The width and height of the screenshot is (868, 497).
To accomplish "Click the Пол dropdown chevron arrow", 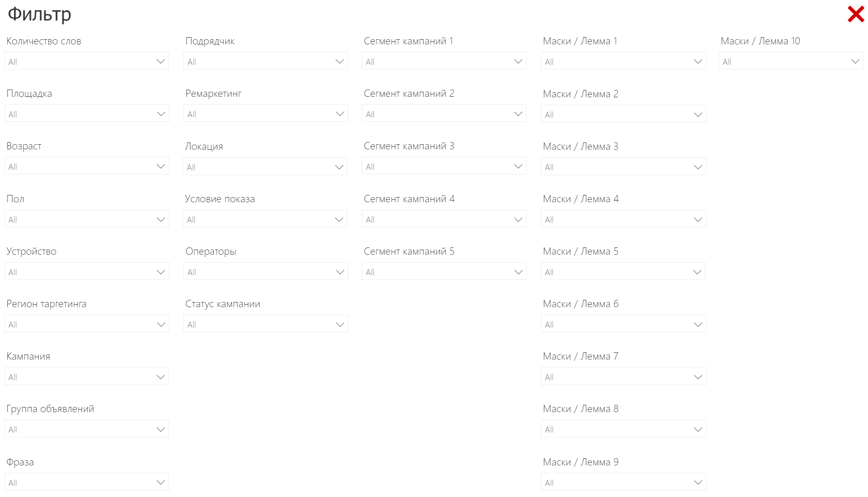I will coord(161,220).
